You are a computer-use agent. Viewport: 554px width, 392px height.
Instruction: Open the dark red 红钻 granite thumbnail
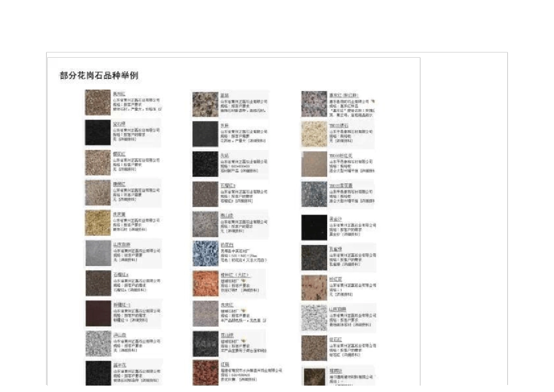(206, 373)
